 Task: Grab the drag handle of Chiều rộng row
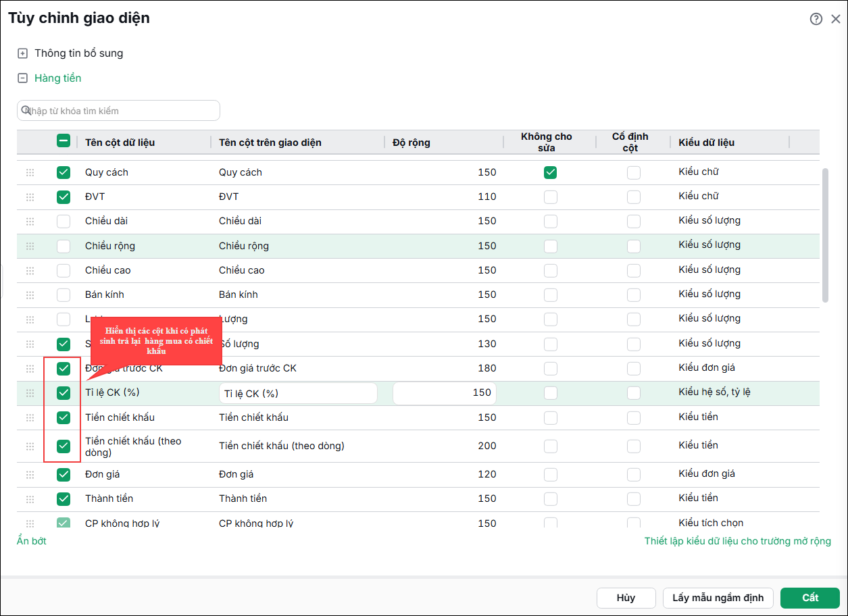pyautogui.click(x=30, y=247)
